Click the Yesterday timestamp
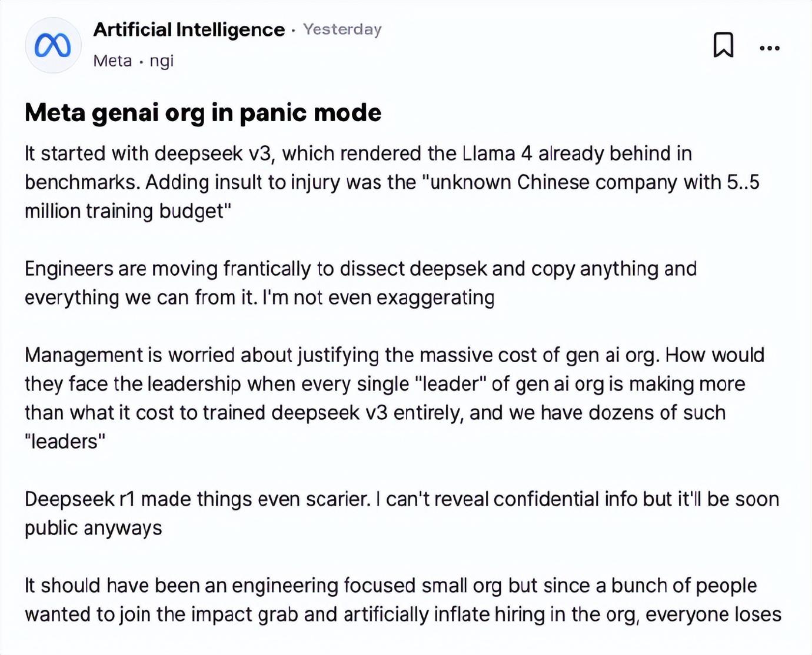 click(x=342, y=29)
